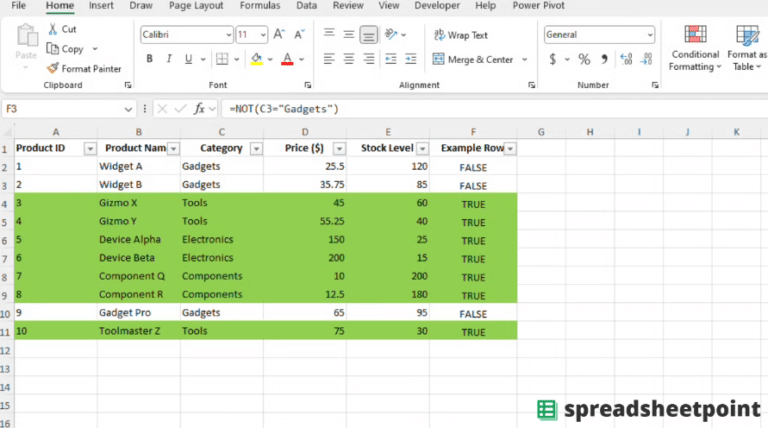Open the Category column filter dropdown
The width and height of the screenshot is (768, 428).
point(255,148)
